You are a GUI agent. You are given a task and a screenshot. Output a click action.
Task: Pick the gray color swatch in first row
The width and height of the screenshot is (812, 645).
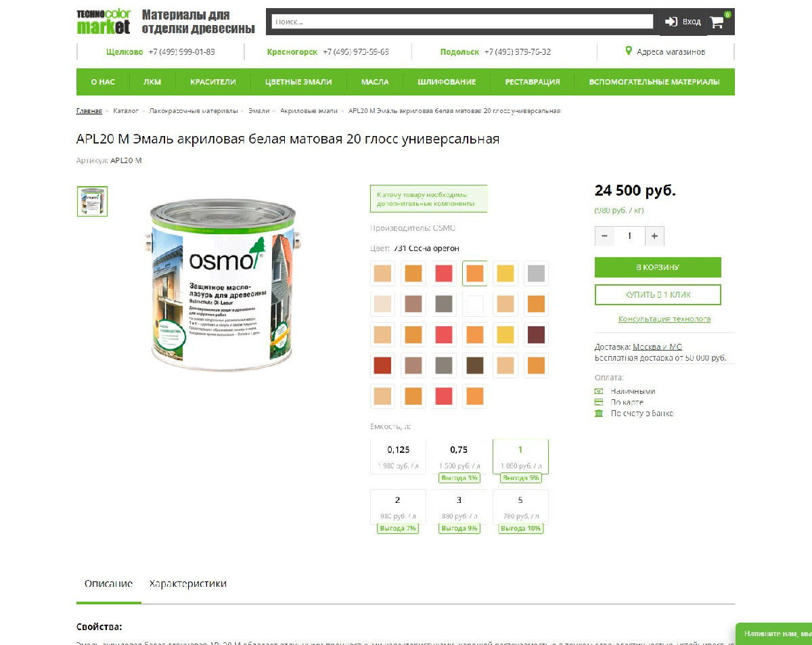pyautogui.click(x=536, y=273)
